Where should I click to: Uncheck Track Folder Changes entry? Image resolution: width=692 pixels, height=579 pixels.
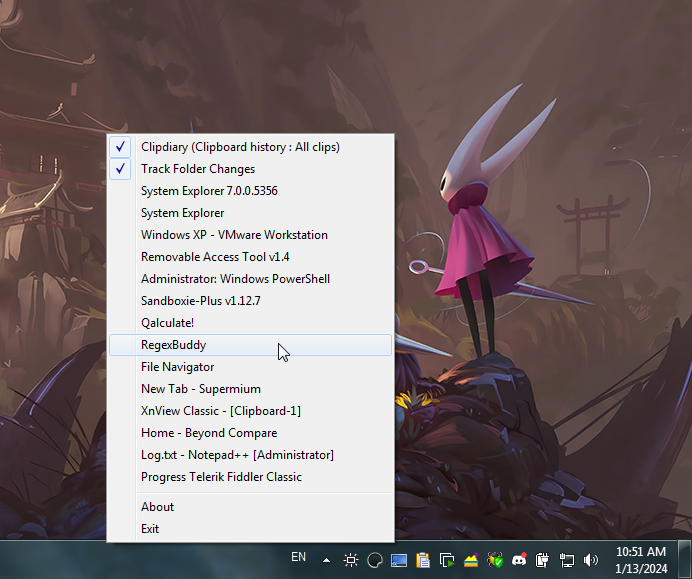coord(198,169)
